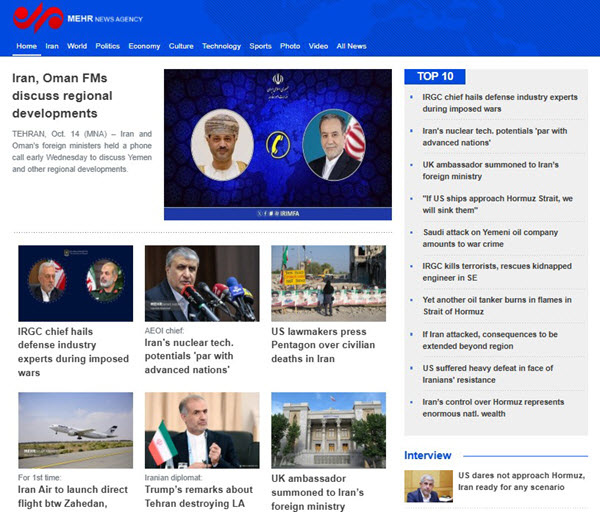Click the 'AEOI chief:' kicker text
This screenshot has height=512, width=600.
(164, 331)
